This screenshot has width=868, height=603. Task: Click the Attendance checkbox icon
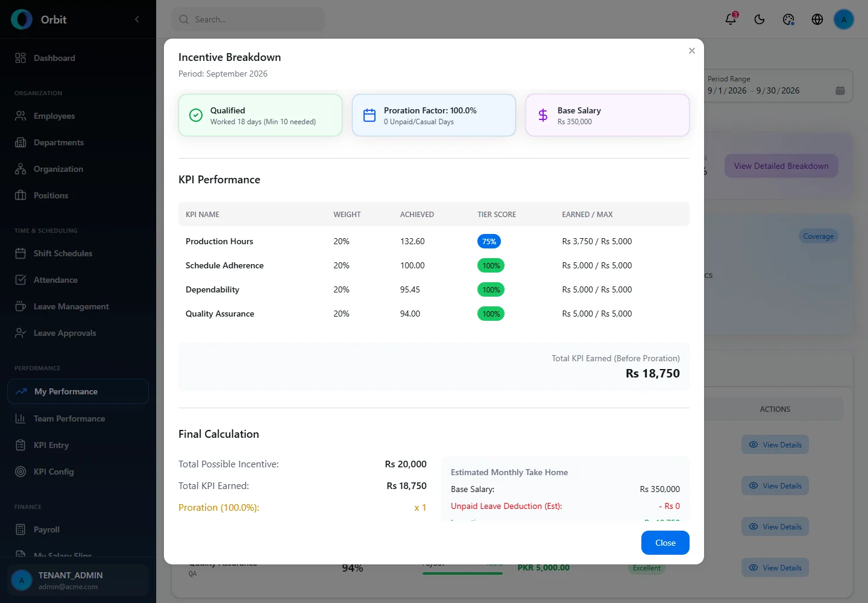(x=20, y=280)
